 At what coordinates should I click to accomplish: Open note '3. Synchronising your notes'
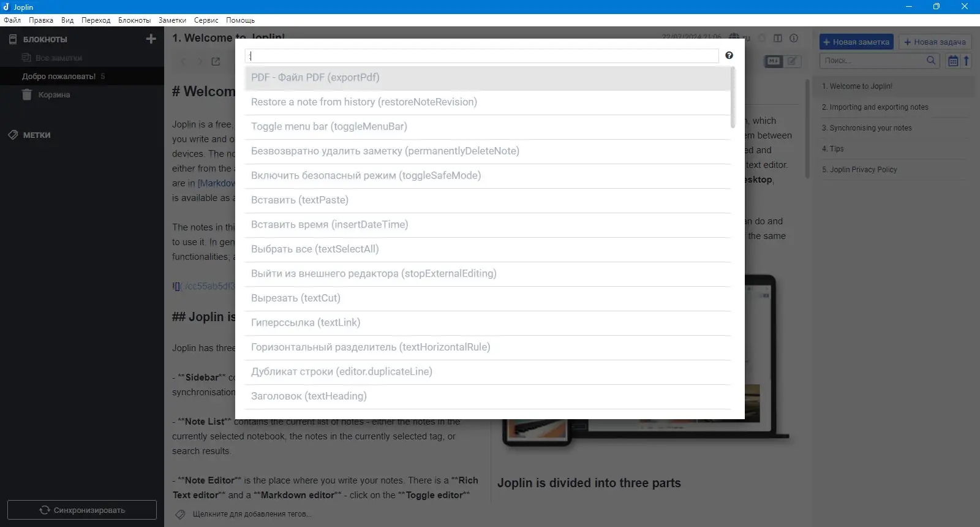click(x=894, y=128)
